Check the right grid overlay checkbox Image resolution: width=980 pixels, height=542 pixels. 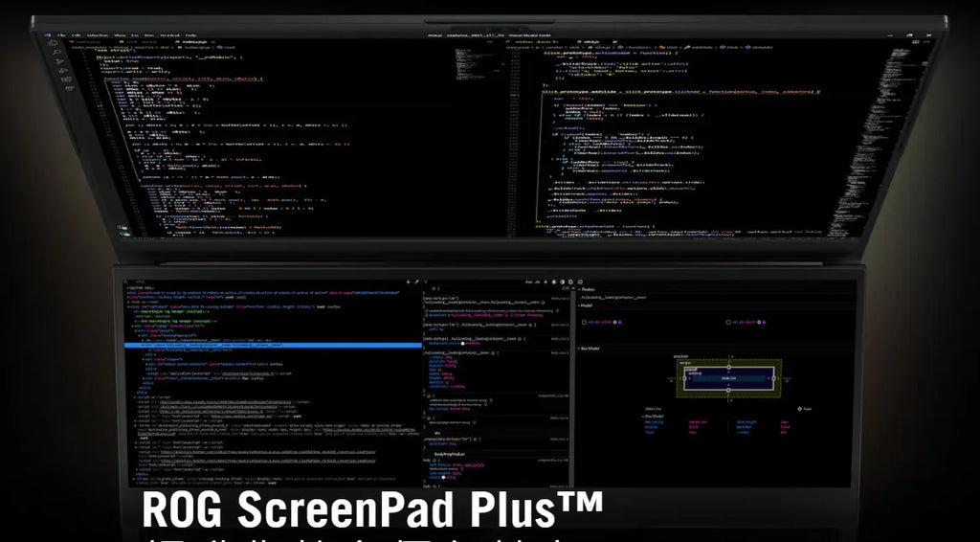click(x=728, y=322)
